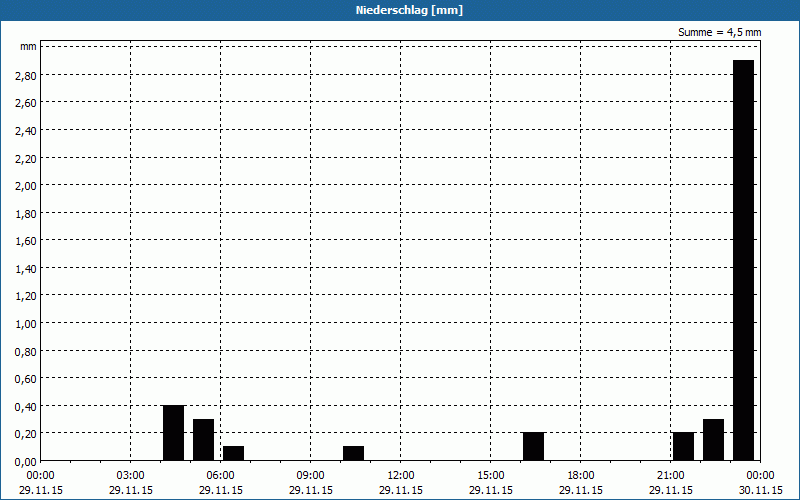Click the 0,40 y-axis value
Viewport: 800px width, 500px height.
27,407
